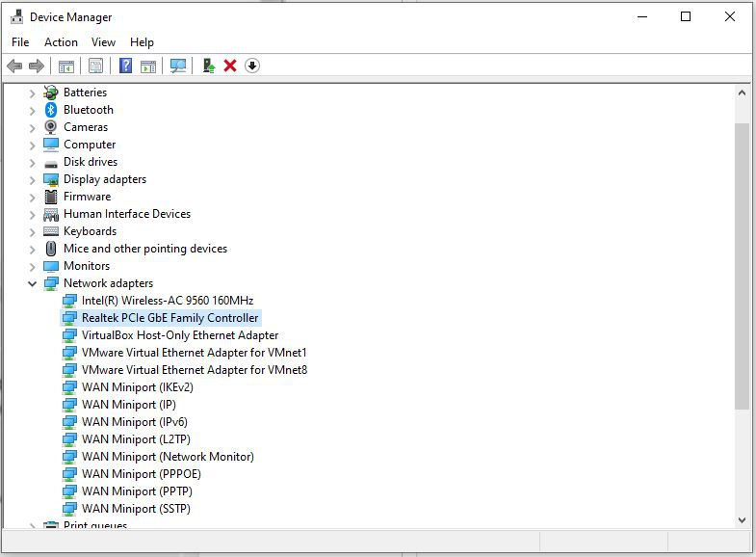
Task: Click the Properties toolbar icon
Action: pos(95,66)
